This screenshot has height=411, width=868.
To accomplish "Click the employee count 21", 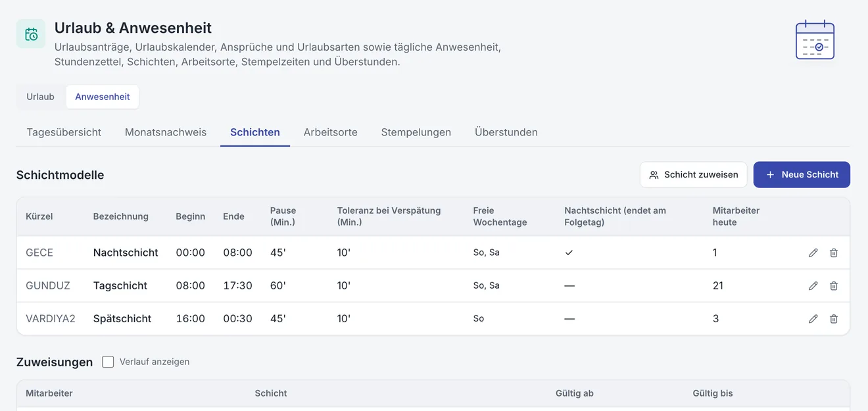I will pyautogui.click(x=718, y=285).
